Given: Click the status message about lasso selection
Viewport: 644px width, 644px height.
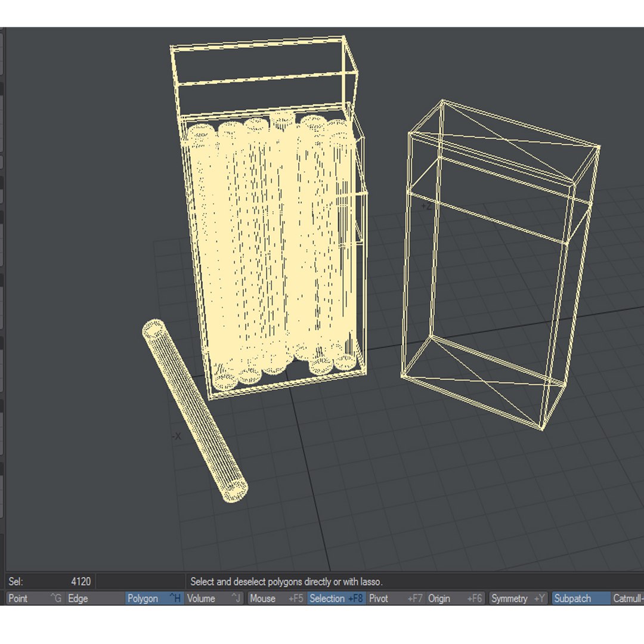Looking at the screenshot, I should pyautogui.click(x=286, y=581).
